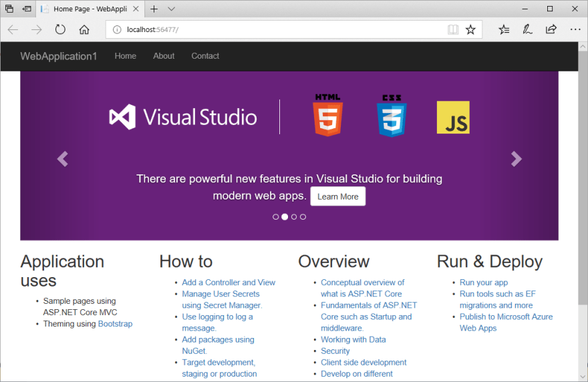
Task: Open the Bootstrap link
Action: pyautogui.click(x=115, y=324)
